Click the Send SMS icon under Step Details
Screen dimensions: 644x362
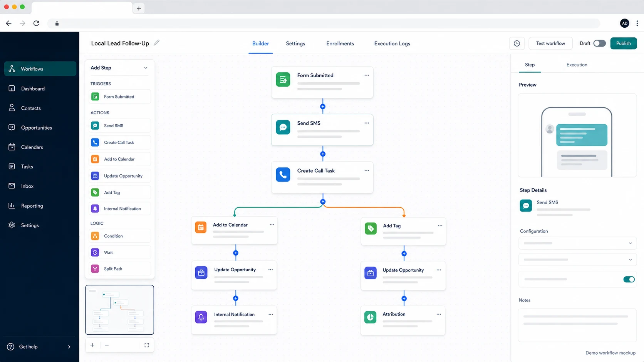pos(526,205)
